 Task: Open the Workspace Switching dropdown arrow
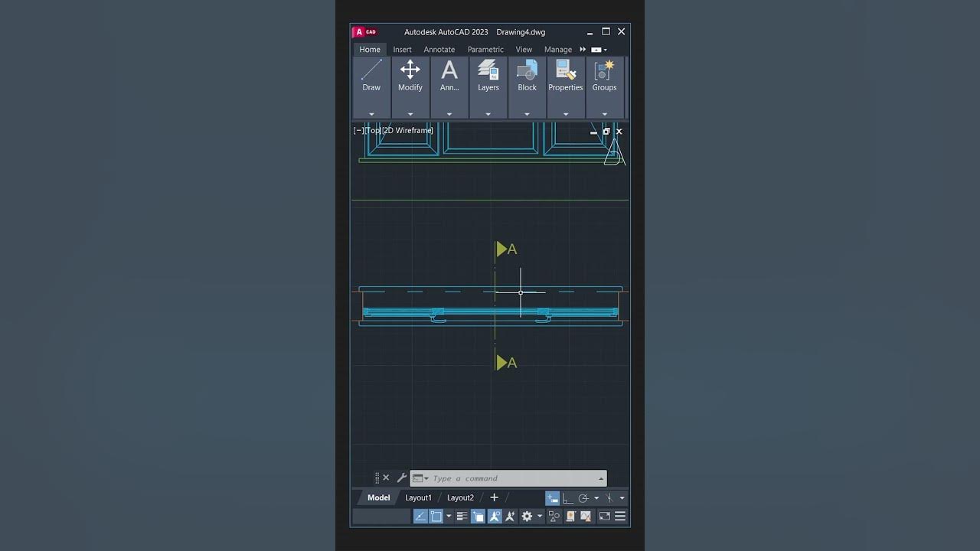539,517
